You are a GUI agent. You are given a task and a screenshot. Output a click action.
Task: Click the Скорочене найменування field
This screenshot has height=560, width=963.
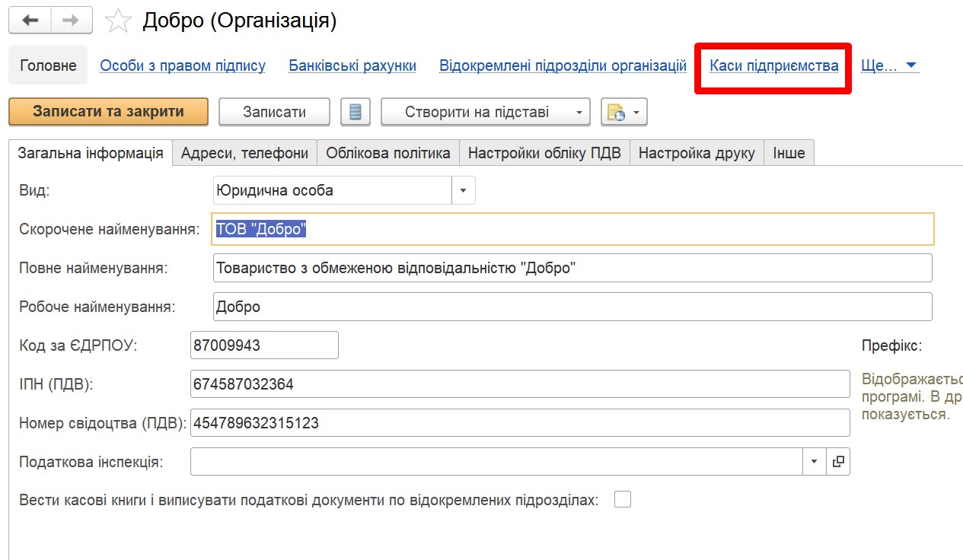pos(572,229)
